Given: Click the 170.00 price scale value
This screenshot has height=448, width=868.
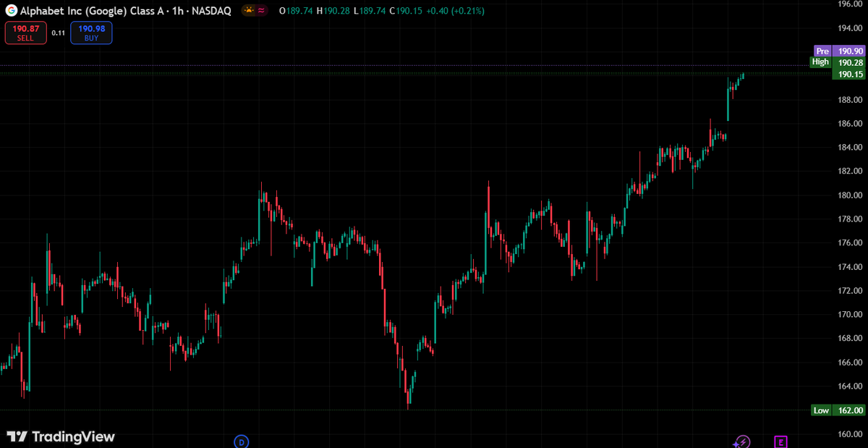Looking at the screenshot, I should pos(850,314).
